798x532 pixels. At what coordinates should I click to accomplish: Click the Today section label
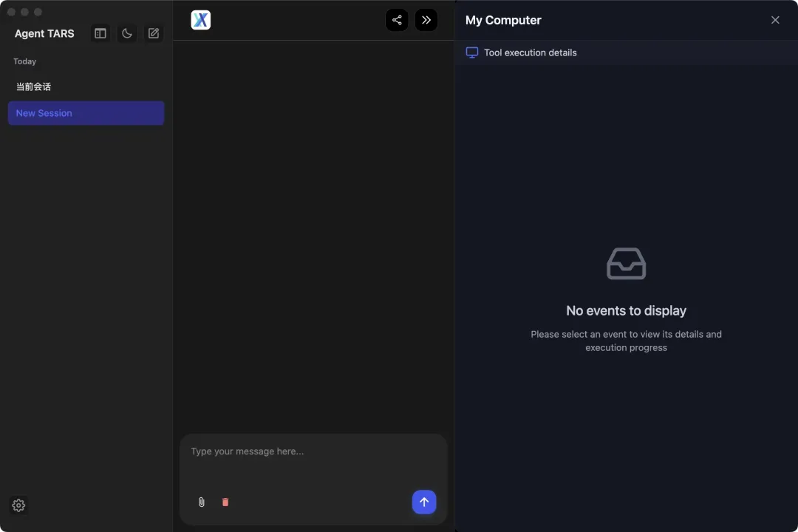coord(24,61)
